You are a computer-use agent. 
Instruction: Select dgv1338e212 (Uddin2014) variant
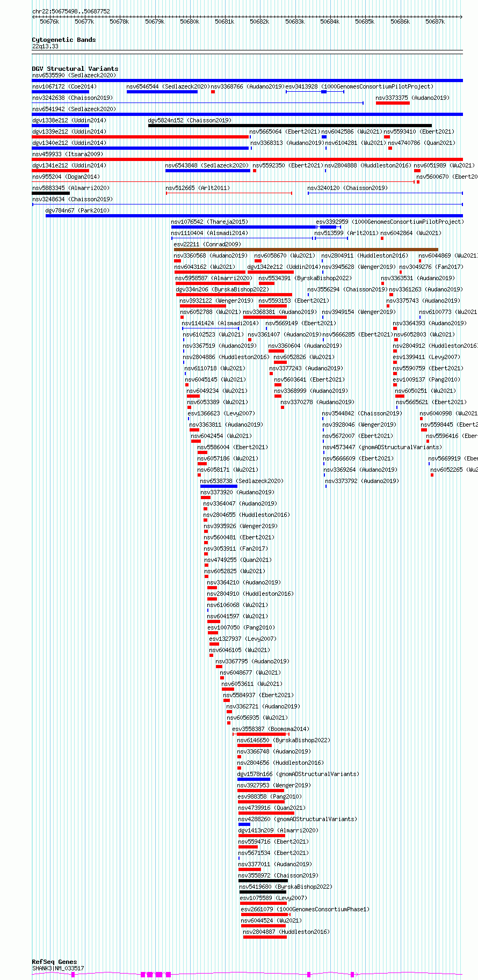69,120
